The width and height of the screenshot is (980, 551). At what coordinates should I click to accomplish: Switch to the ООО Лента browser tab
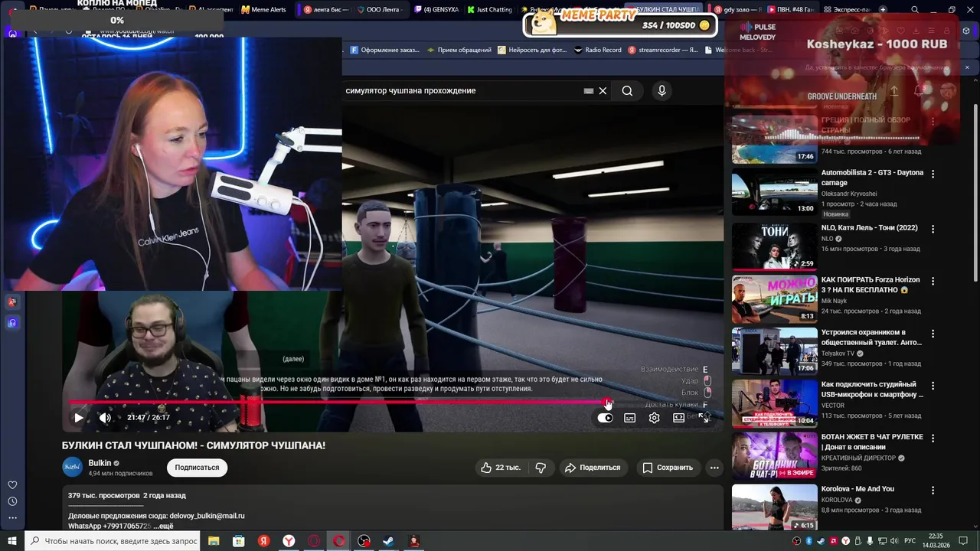377,10
